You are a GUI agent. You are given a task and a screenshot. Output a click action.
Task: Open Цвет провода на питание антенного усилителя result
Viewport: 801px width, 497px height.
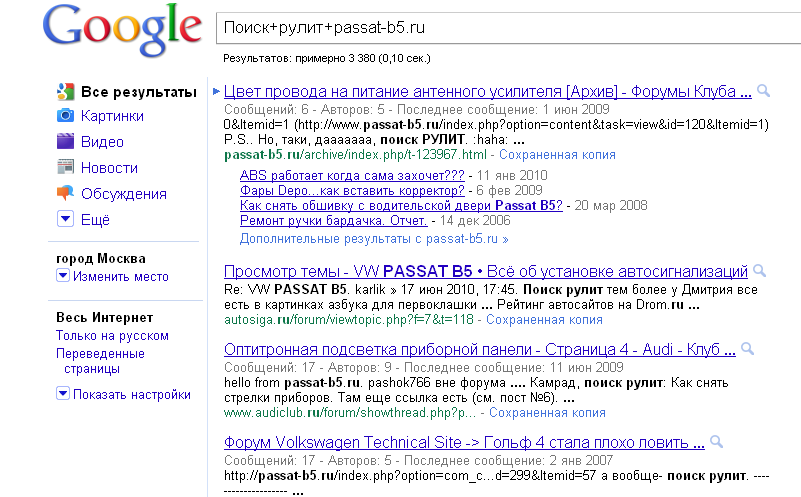[487, 91]
